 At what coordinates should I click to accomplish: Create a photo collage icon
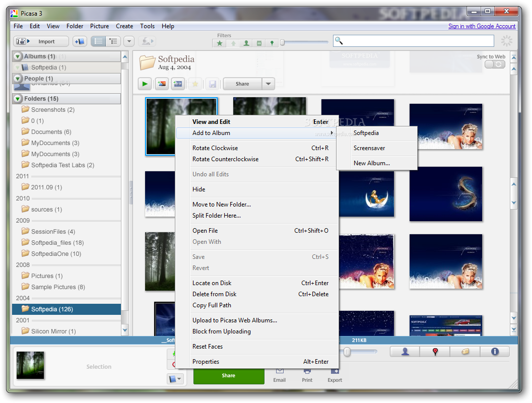tap(162, 84)
